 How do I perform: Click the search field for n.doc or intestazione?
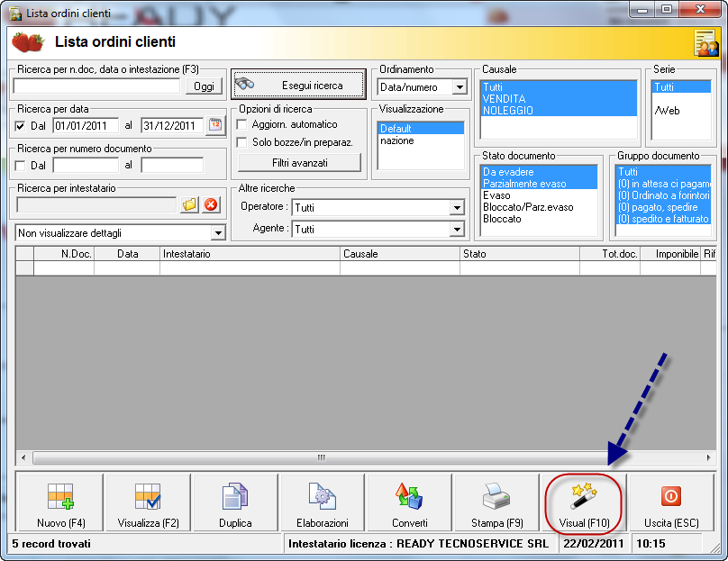(x=96, y=86)
